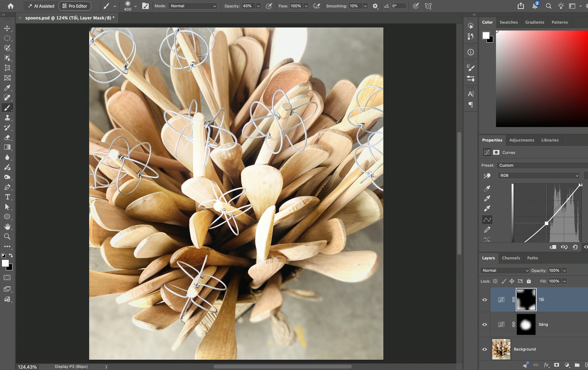Select the Quick Selection tool

point(7,48)
